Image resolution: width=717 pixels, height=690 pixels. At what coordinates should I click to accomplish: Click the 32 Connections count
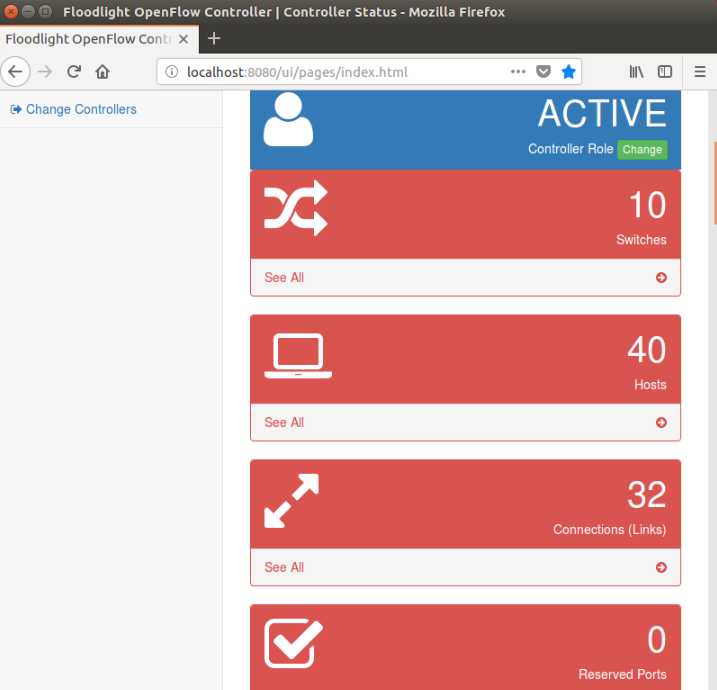[x=647, y=495]
